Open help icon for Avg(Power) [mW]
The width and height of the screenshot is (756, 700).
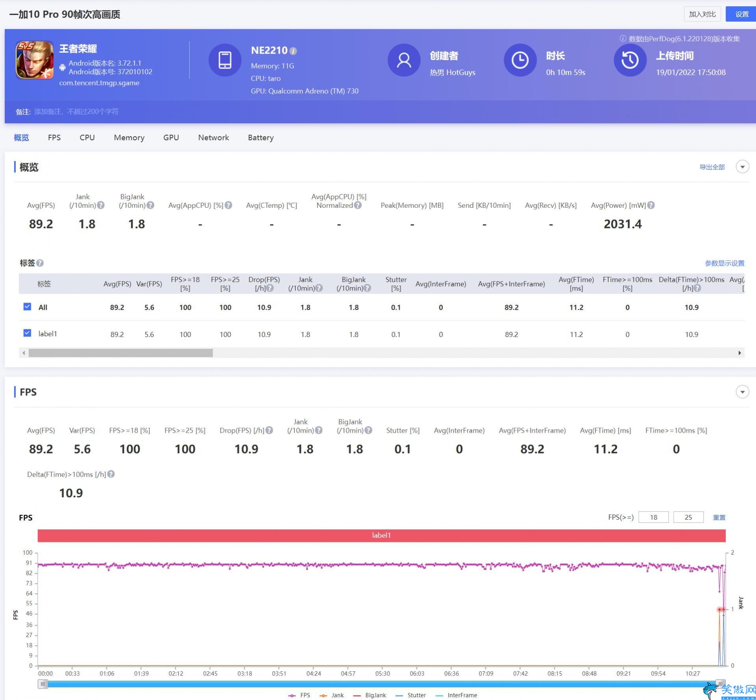pos(651,205)
